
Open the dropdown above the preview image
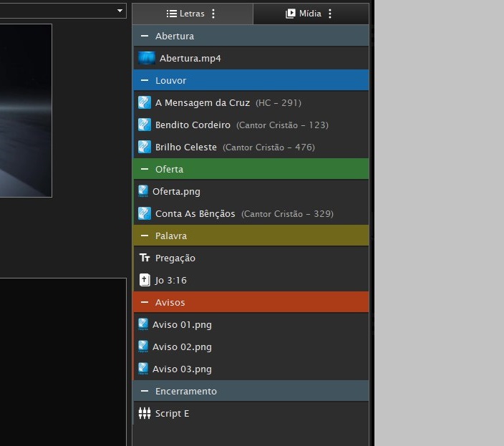[120, 11]
